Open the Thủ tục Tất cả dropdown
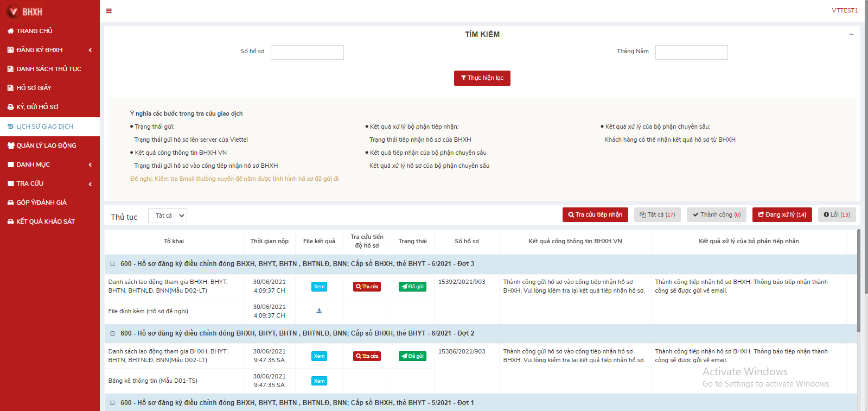868x411 pixels. (x=168, y=216)
